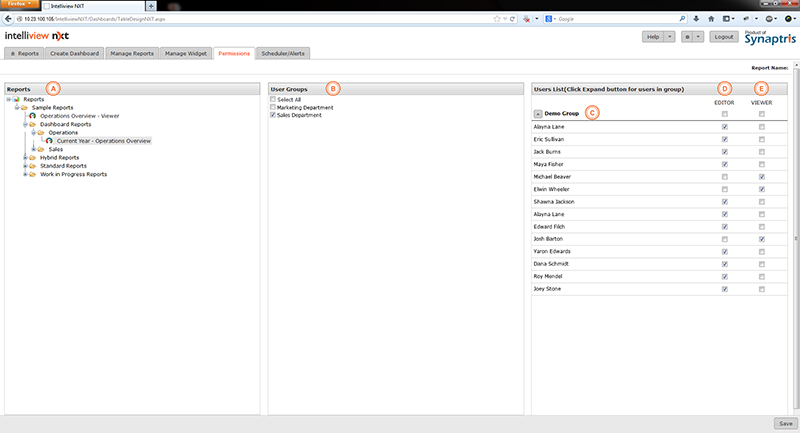The width and height of the screenshot is (800, 433).
Task: Check the Marketing Department checkbox
Action: click(x=273, y=107)
